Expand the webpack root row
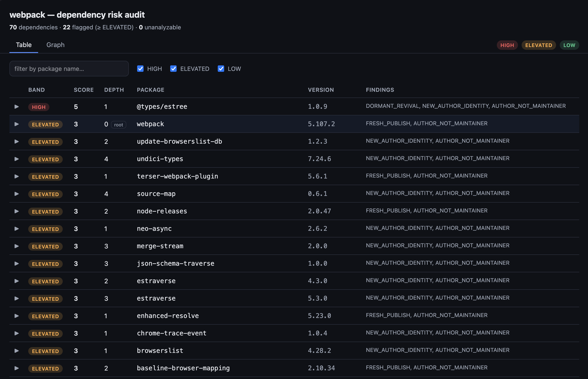The height and width of the screenshot is (379, 588). coord(17,124)
